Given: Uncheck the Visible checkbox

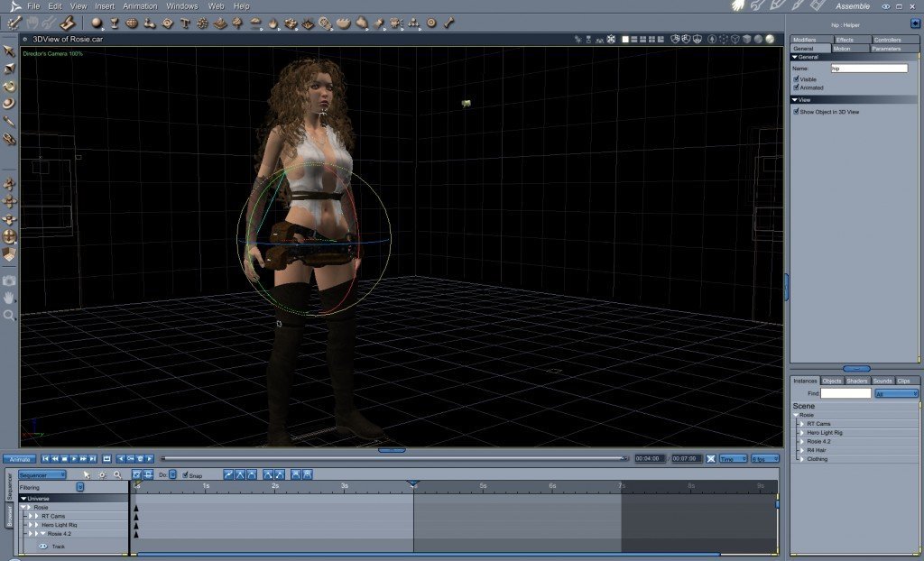Looking at the screenshot, I should (796, 78).
